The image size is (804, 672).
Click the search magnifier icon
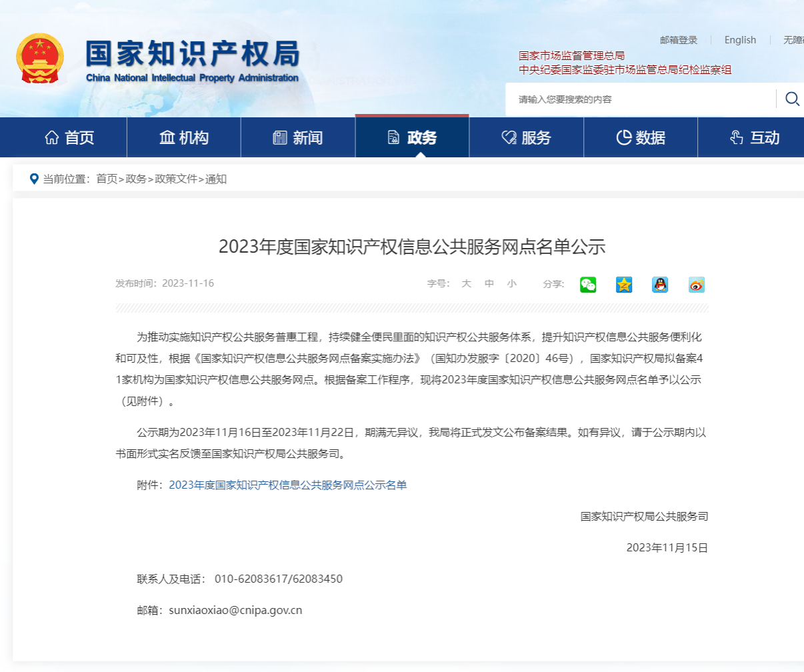pos(792,99)
